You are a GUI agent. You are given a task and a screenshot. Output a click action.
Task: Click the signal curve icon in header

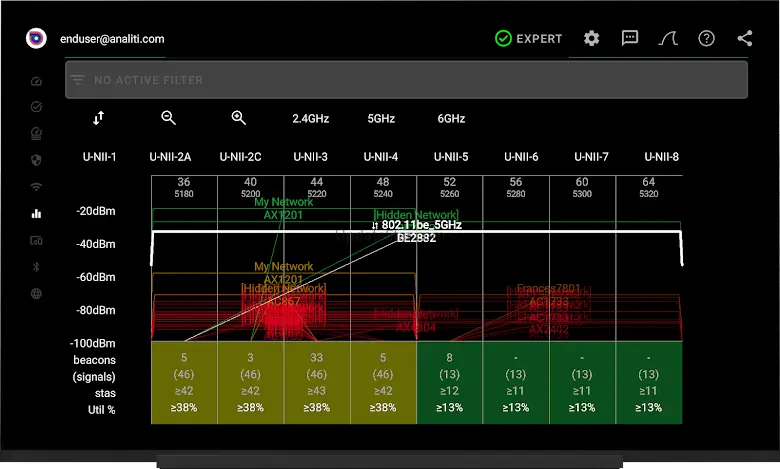point(668,38)
